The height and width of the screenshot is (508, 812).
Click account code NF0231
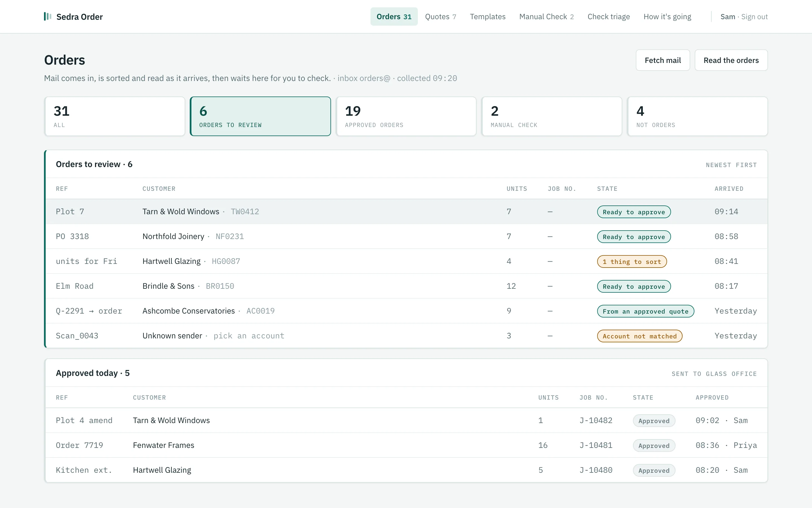230,237
